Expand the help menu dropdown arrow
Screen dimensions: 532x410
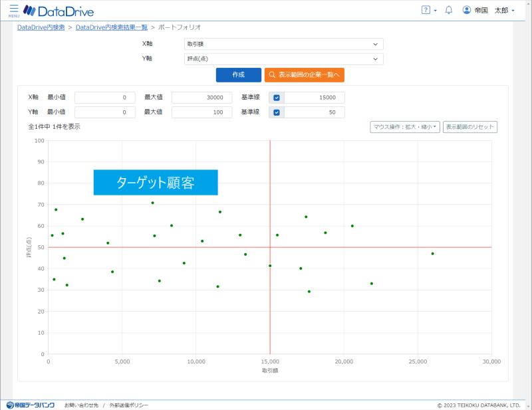[436, 11]
